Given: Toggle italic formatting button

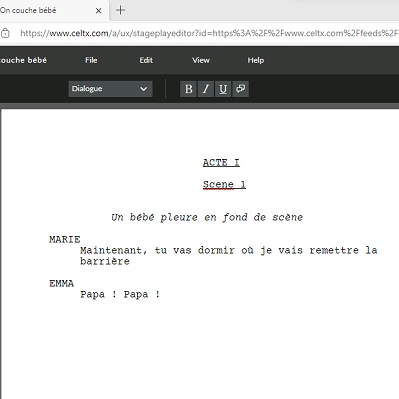Looking at the screenshot, I should coord(206,89).
